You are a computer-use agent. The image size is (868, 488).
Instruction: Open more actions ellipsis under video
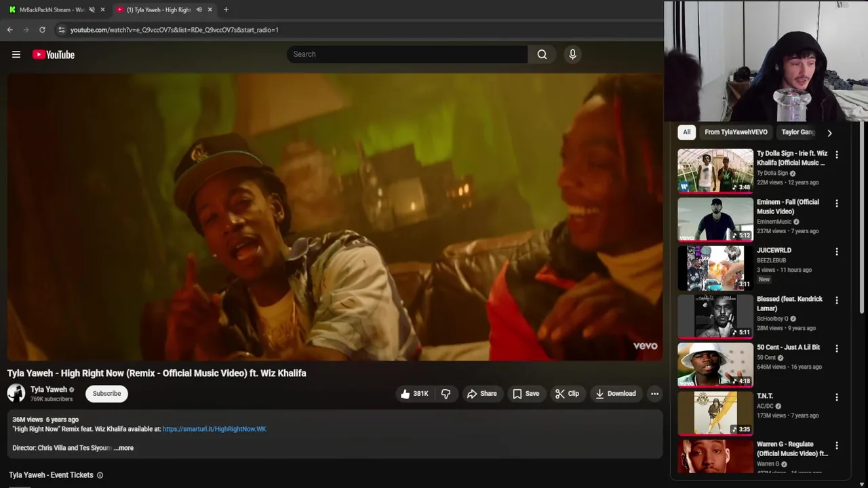tap(654, 394)
